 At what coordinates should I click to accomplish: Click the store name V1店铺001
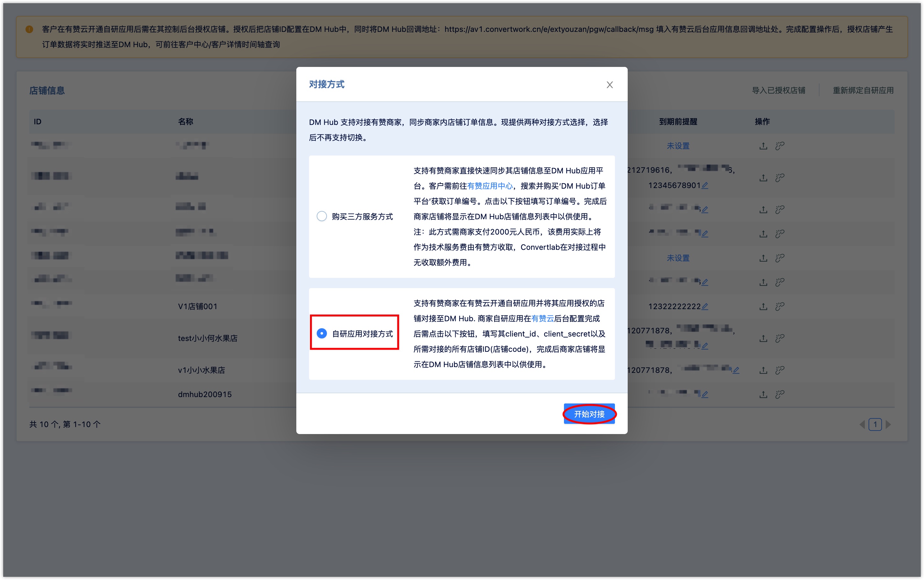tap(198, 307)
